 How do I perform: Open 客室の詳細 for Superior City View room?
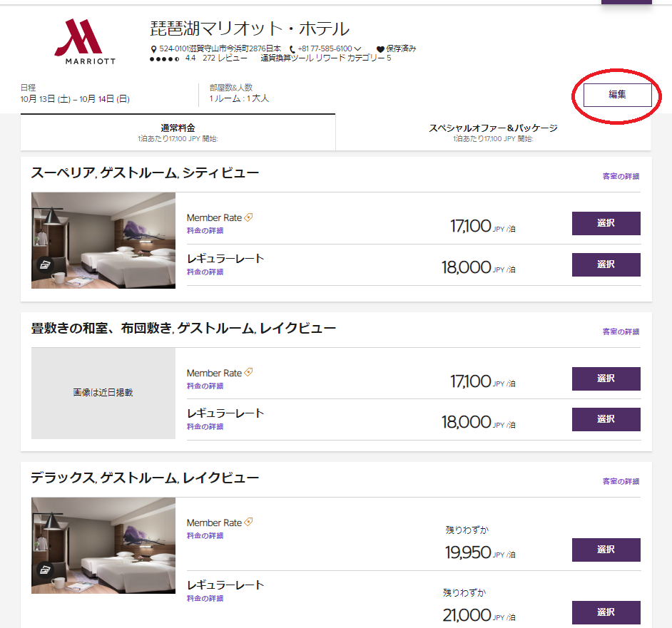click(621, 176)
